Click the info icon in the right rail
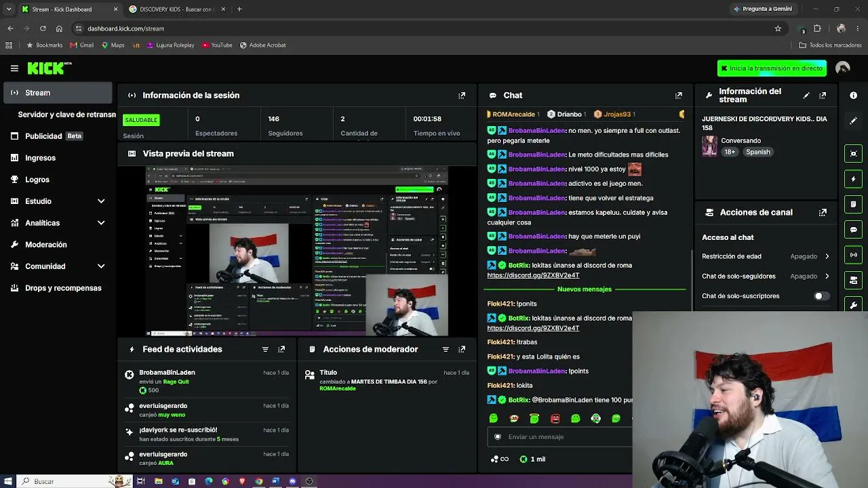The height and width of the screenshot is (488, 868). coord(853,96)
